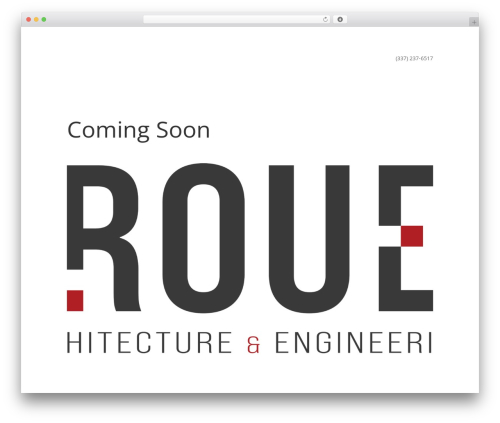Close the window with red button
Image resolution: width=500 pixels, height=423 pixels.
pyautogui.click(x=29, y=20)
